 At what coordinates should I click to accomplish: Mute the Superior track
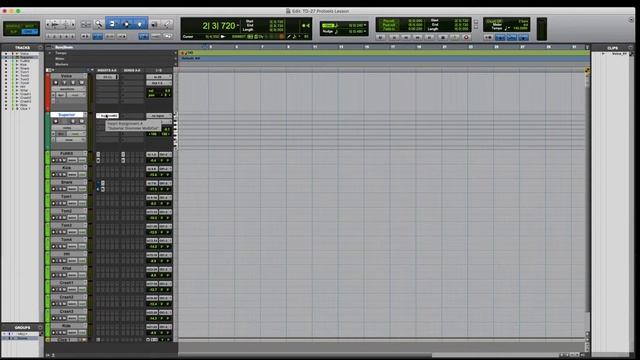(82, 122)
